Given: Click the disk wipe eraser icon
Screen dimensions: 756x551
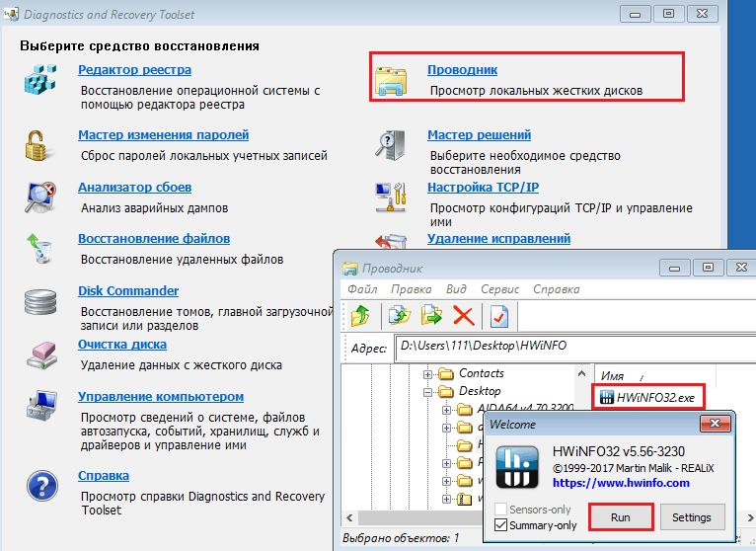Looking at the screenshot, I should (41, 355).
